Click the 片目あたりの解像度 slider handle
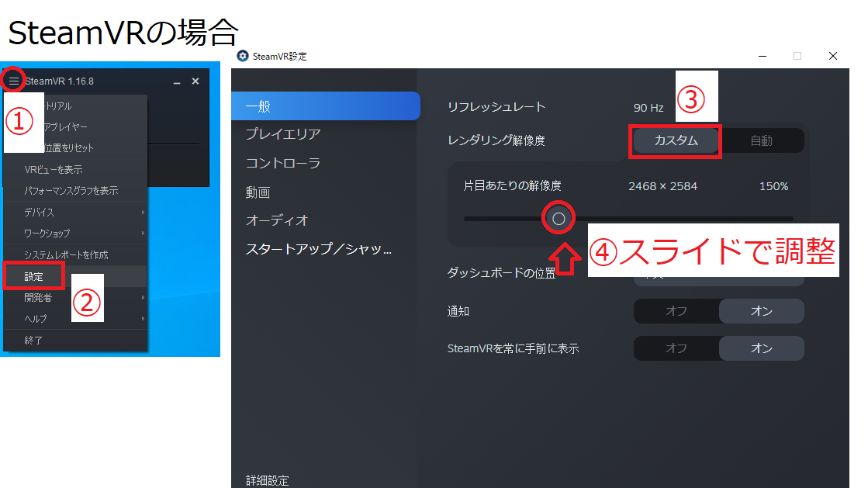The image size is (868, 488). coord(558,218)
